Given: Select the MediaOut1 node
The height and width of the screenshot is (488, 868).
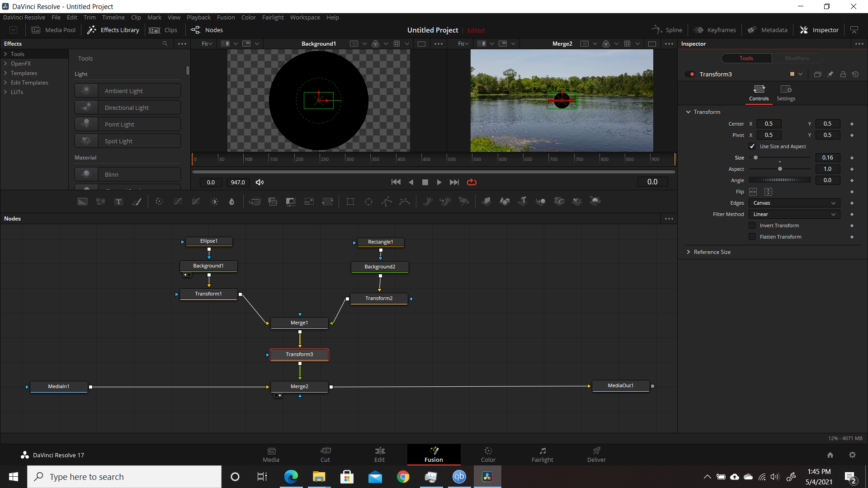Looking at the screenshot, I should pos(621,386).
